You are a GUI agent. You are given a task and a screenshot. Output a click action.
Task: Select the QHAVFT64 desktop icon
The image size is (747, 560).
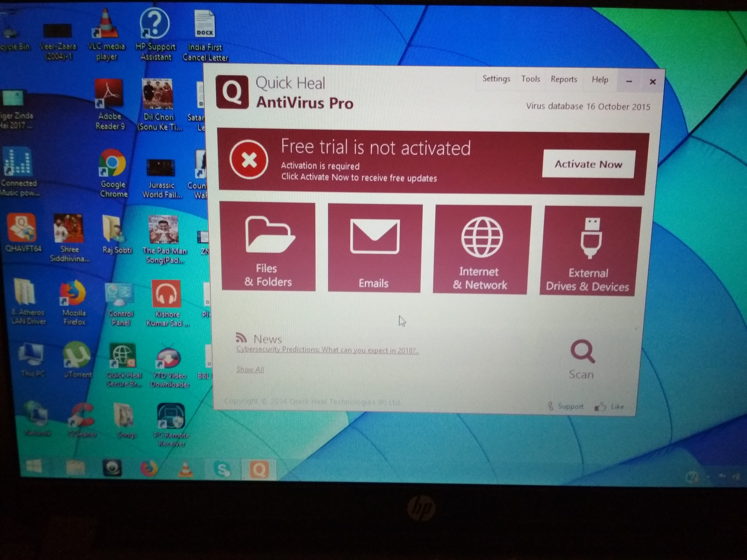coord(22,233)
